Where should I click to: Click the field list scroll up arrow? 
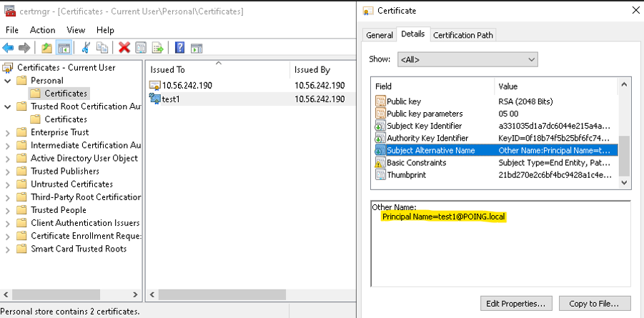[624, 84]
